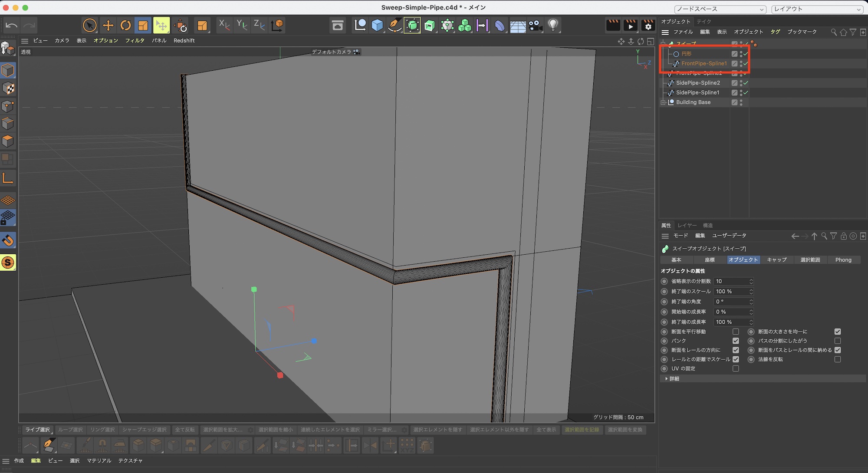
Task: Switch to the キャップ tab
Action: (x=776, y=260)
